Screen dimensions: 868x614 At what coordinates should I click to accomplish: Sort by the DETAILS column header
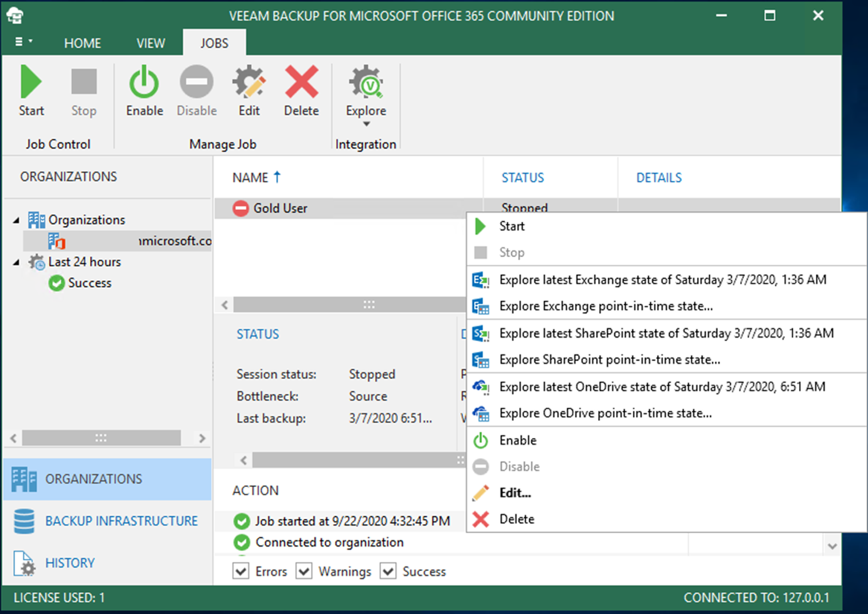[x=659, y=178]
